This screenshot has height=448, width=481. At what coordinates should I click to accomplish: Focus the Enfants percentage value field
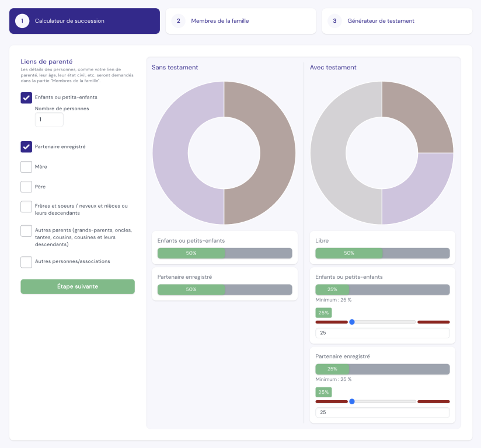(382, 333)
